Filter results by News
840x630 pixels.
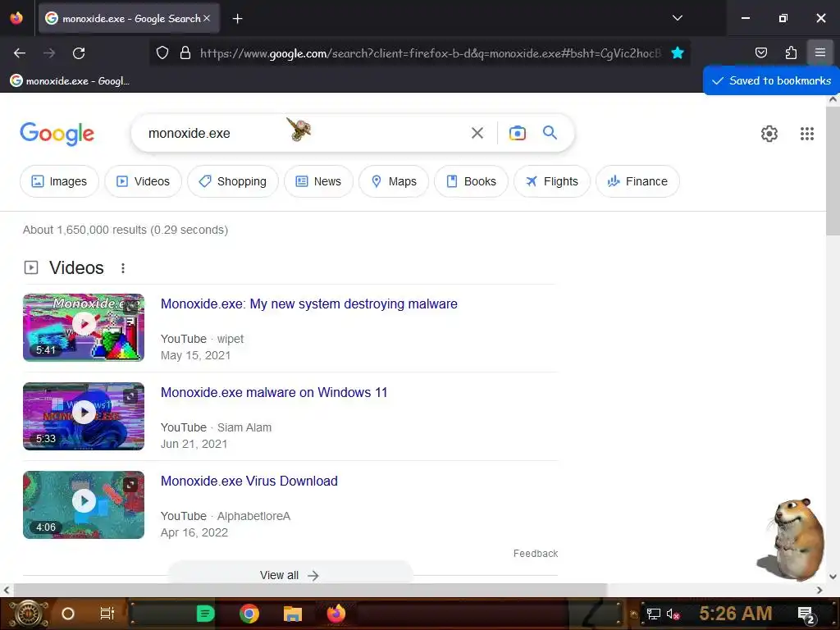[x=318, y=181]
